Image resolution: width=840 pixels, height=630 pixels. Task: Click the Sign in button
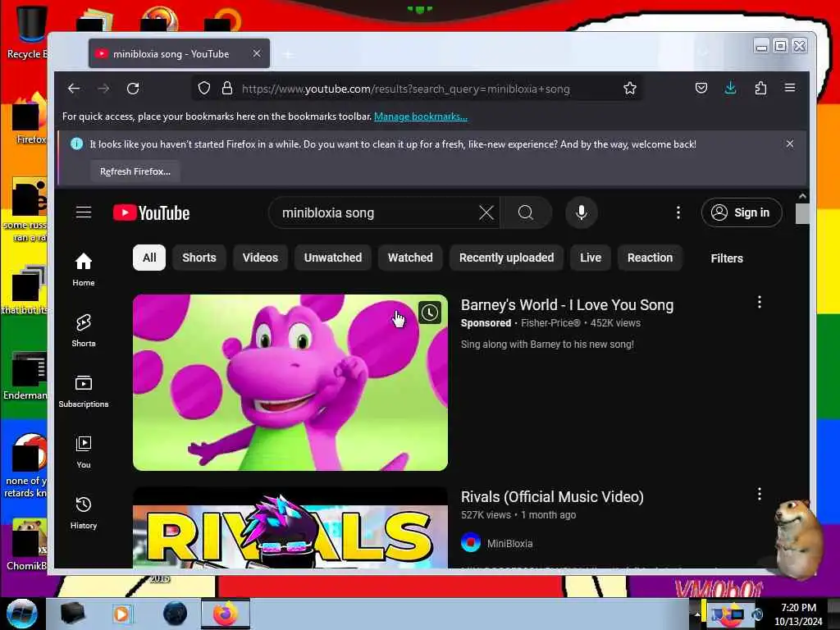point(742,212)
